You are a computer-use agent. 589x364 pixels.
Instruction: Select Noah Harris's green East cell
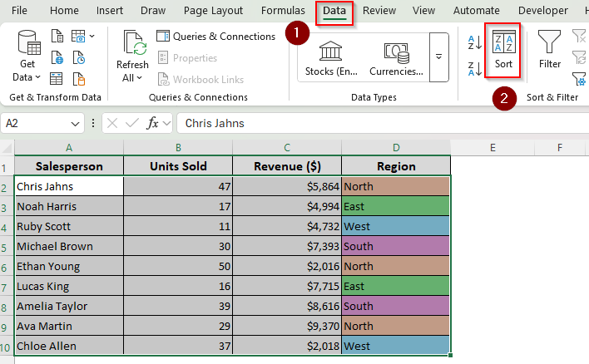tap(396, 206)
